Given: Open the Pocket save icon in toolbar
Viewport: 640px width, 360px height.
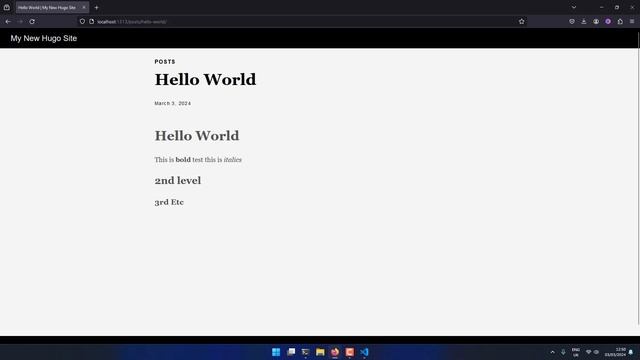Looking at the screenshot, I should coord(572,22).
